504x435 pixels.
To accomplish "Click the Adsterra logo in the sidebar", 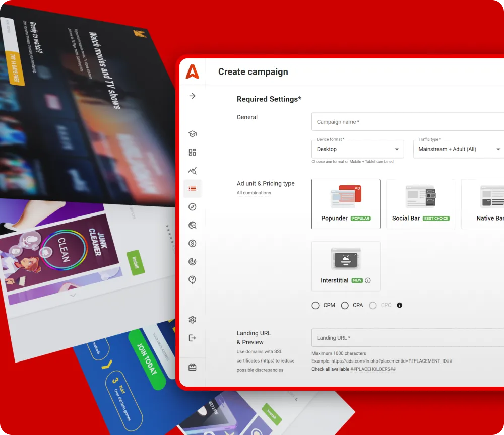I will (x=192, y=72).
